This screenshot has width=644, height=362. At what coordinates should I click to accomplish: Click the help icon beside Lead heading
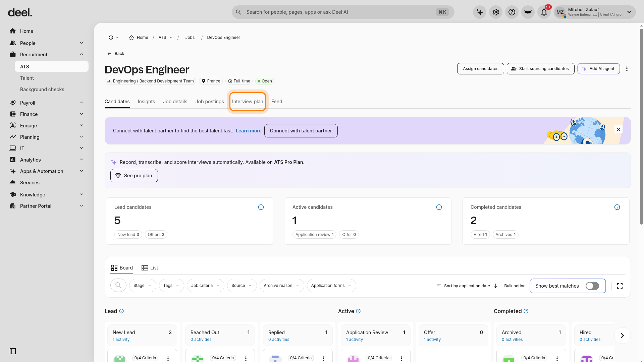tap(121, 311)
